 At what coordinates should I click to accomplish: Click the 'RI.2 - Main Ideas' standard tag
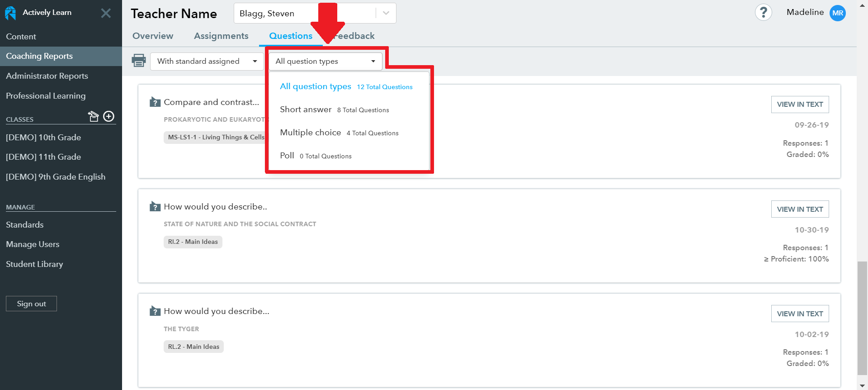click(193, 242)
